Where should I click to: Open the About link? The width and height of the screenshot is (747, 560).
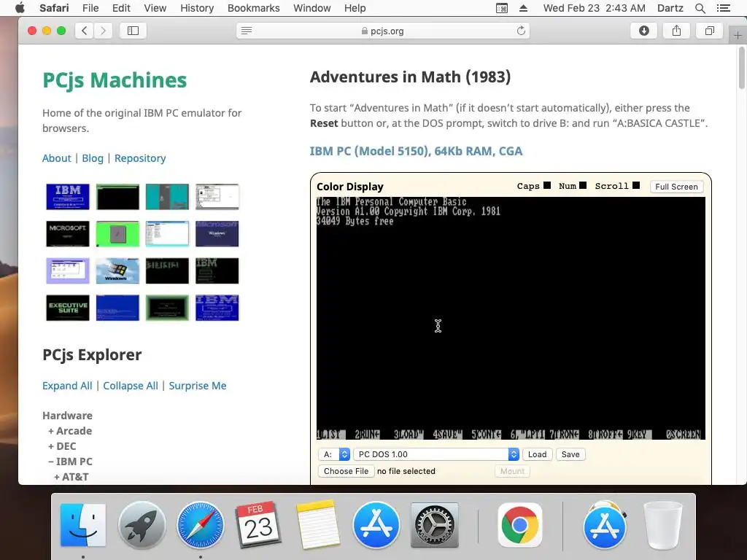(57, 158)
